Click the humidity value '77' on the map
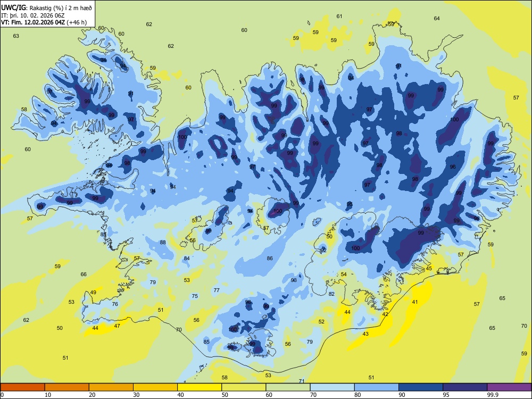532x399 pixels. coord(217,290)
